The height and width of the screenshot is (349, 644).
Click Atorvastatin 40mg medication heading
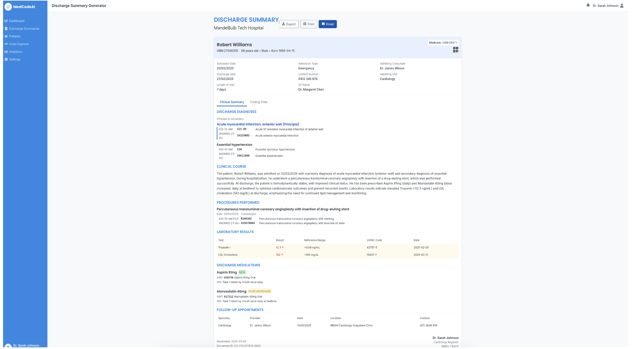pyautogui.click(x=231, y=291)
